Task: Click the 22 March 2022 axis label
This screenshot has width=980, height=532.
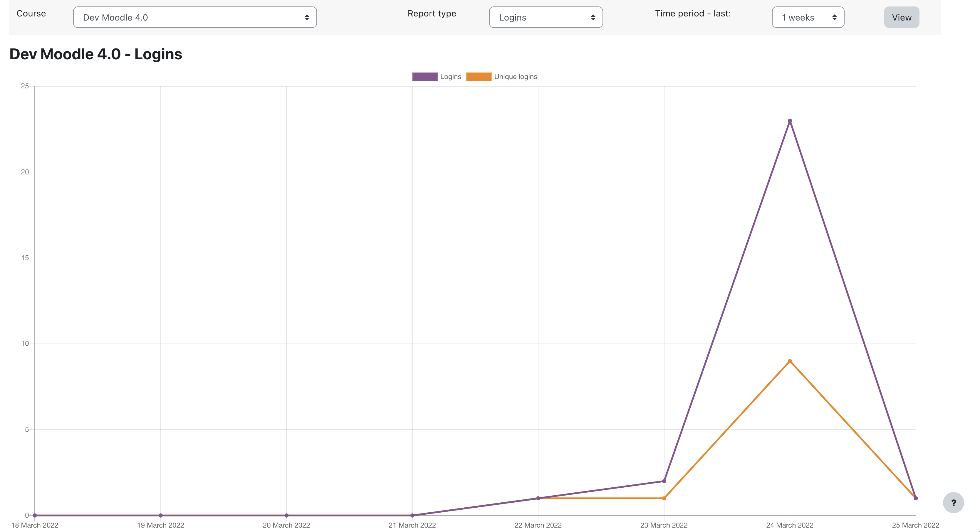Action: click(538, 525)
